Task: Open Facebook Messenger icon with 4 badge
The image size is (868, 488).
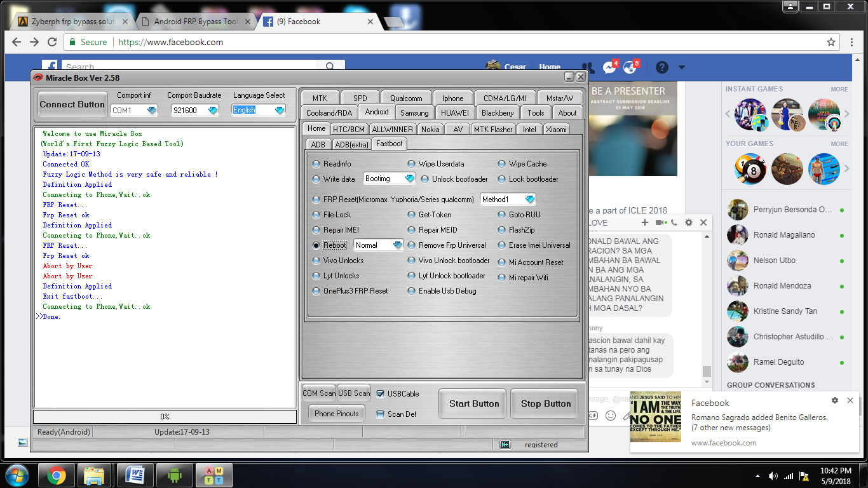Action: (x=609, y=67)
